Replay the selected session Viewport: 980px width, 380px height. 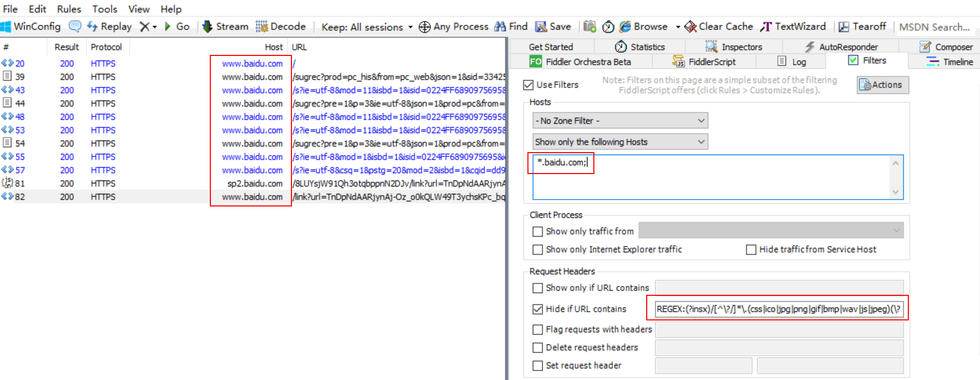pyautogui.click(x=109, y=26)
